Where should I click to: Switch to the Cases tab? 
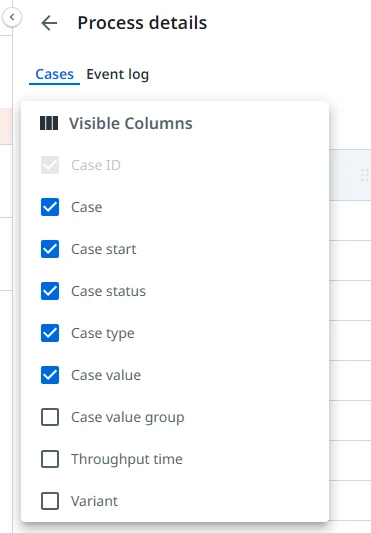(x=54, y=74)
